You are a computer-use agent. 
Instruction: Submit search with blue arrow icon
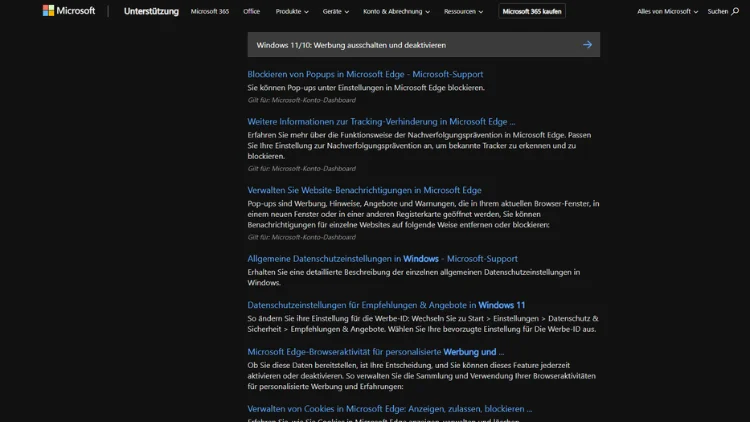point(587,44)
